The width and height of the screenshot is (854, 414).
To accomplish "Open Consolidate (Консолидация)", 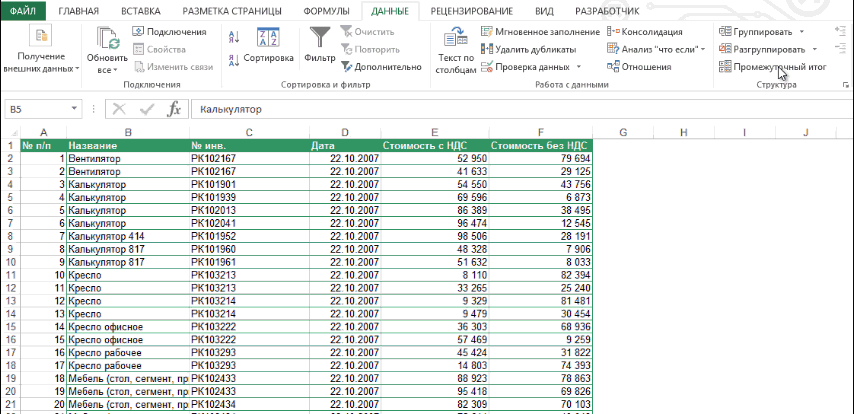I will [645, 32].
